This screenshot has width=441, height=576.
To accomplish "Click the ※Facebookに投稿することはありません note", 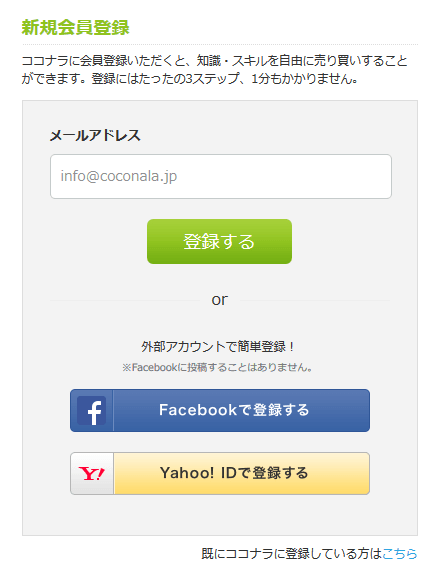I will [x=218, y=367].
